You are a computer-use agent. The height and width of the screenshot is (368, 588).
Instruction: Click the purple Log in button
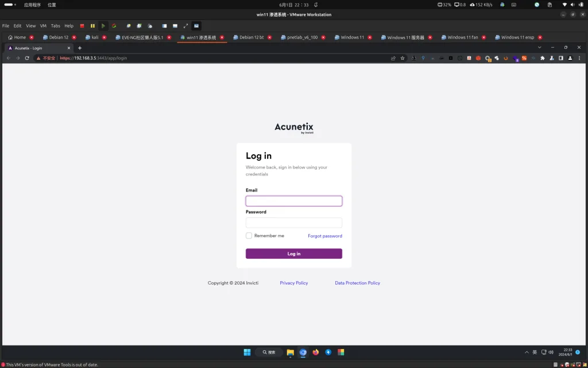(293, 254)
